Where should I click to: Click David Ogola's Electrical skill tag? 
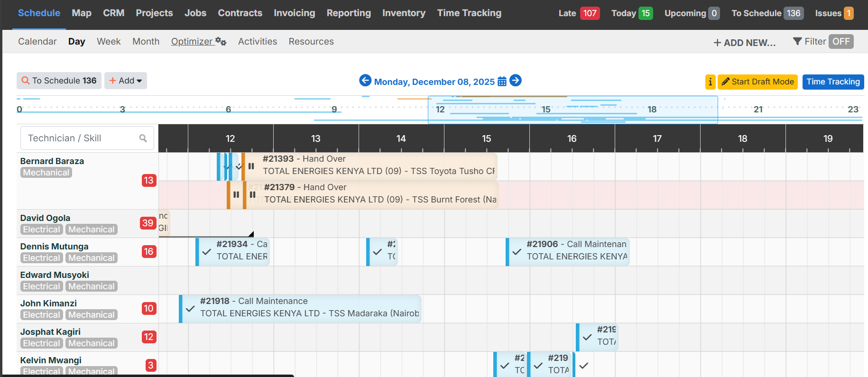tap(42, 230)
